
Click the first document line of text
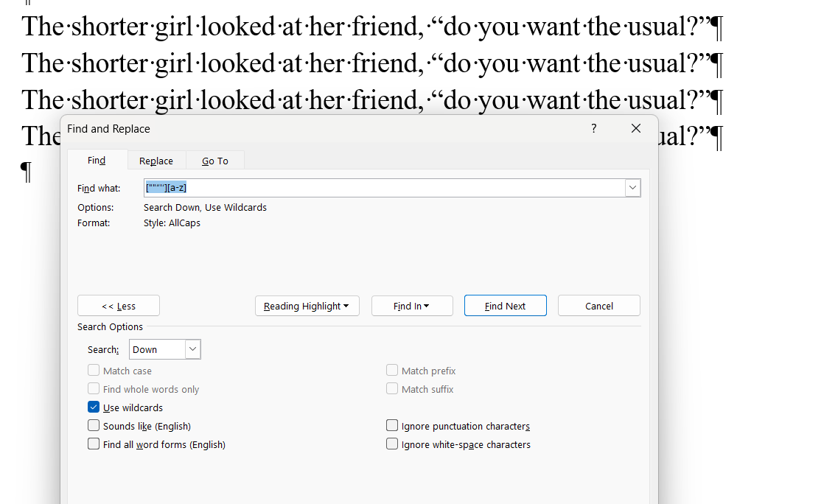point(372,27)
